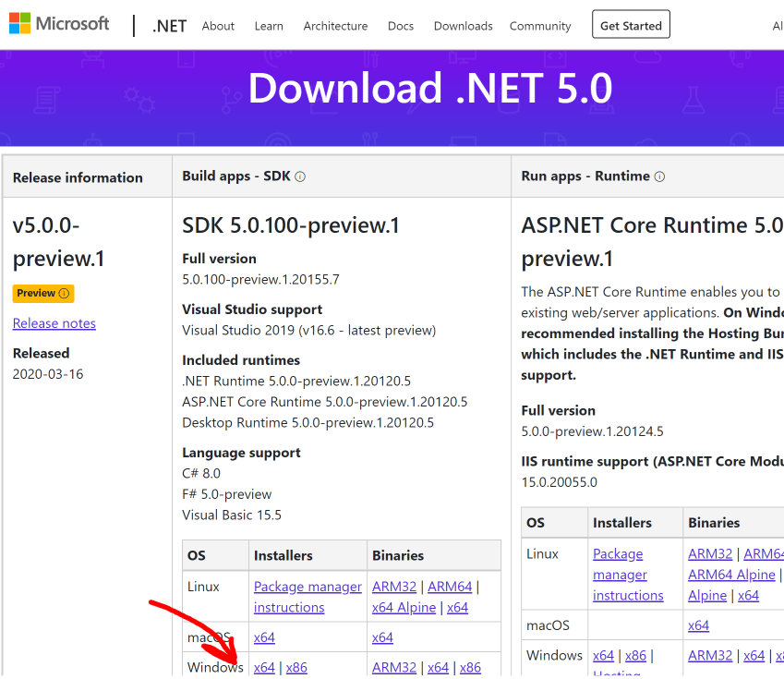Image resolution: width=784 pixels, height=679 pixels.
Task: Download ASP.NET Runtime Windows ARM32 binary
Action: pyautogui.click(x=710, y=656)
